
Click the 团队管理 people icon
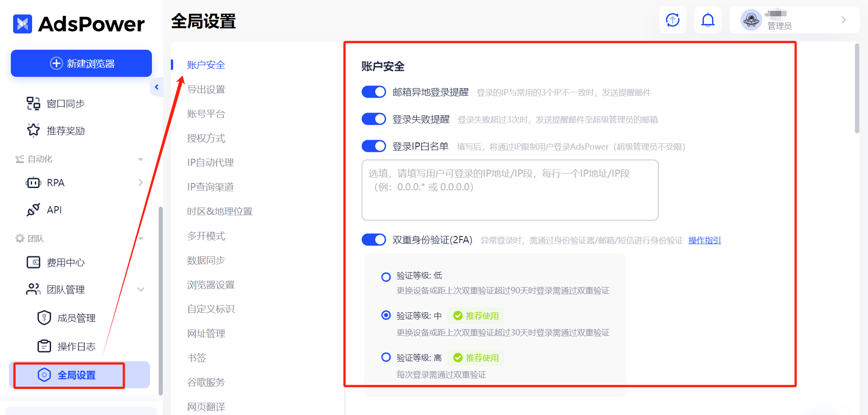[x=33, y=289]
